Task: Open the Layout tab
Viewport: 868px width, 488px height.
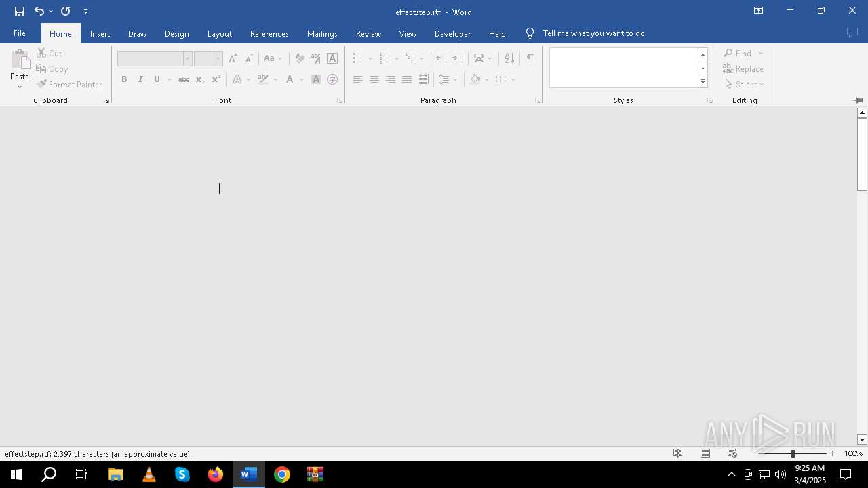Action: point(219,33)
